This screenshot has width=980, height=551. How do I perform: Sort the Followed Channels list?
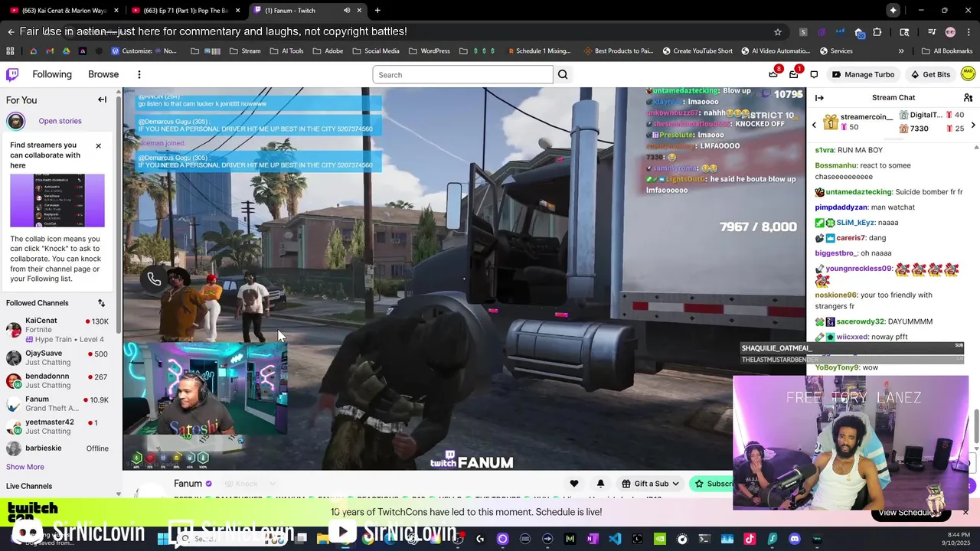101,303
